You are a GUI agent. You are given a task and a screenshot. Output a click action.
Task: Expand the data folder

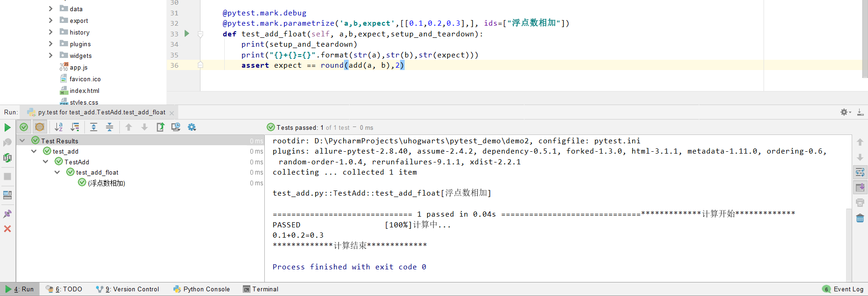click(50, 9)
